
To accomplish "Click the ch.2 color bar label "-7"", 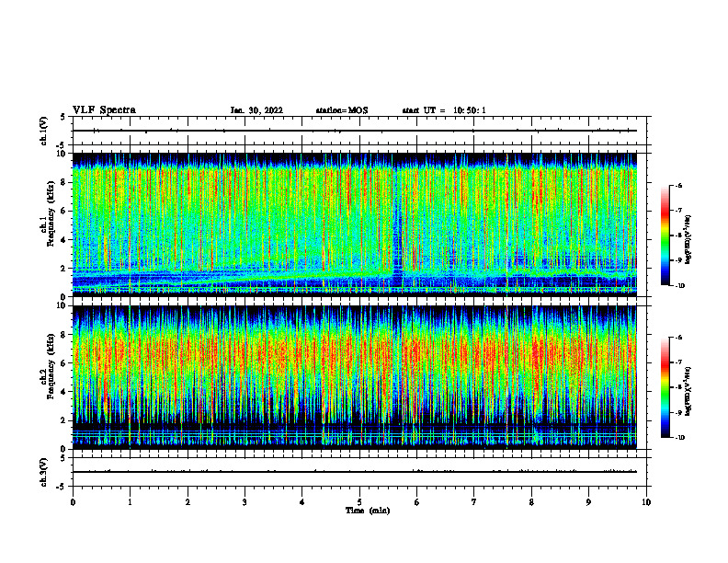I will [678, 362].
